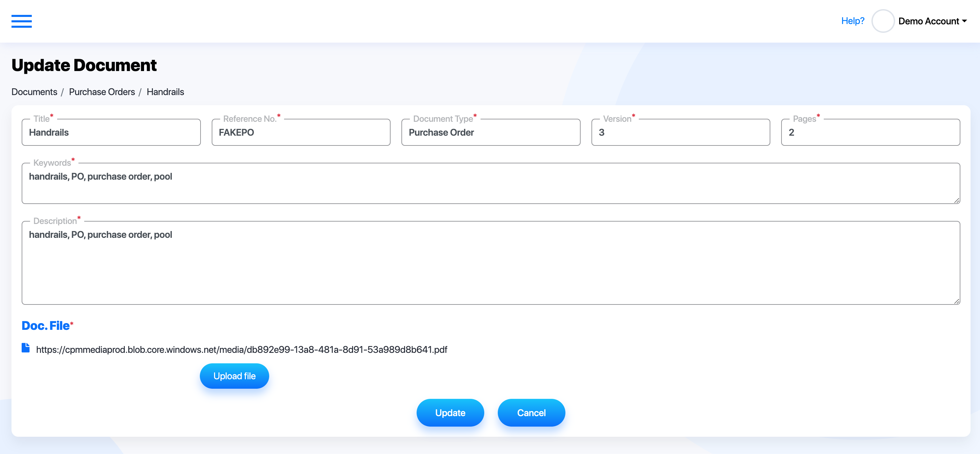Click the PDF document file icon
This screenshot has width=980, height=454.
tap(25, 348)
